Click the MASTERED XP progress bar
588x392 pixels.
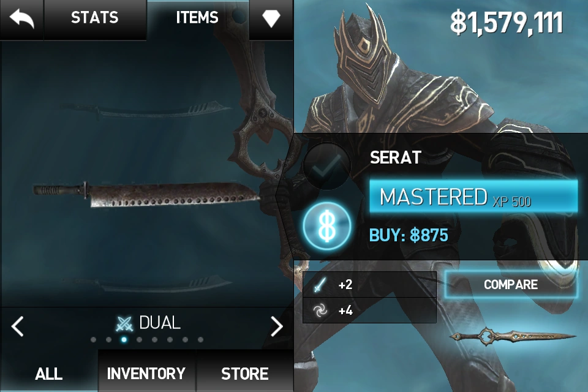coord(473,197)
